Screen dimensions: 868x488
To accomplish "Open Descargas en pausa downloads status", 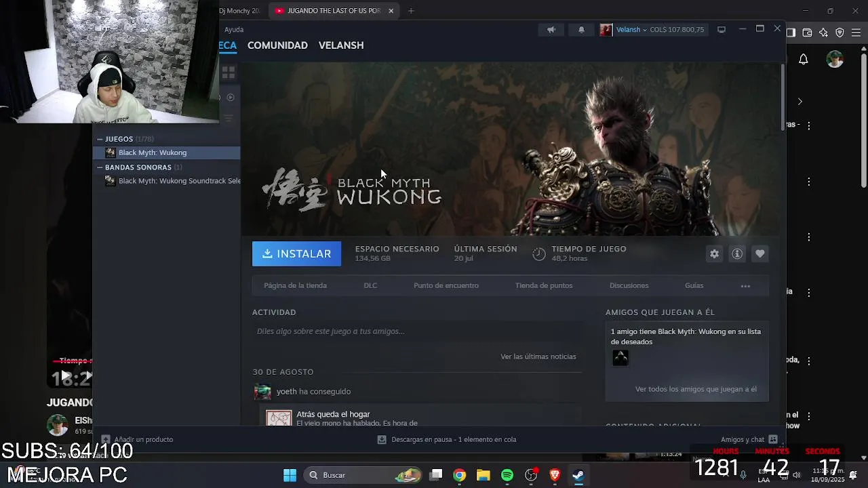I will tap(454, 439).
